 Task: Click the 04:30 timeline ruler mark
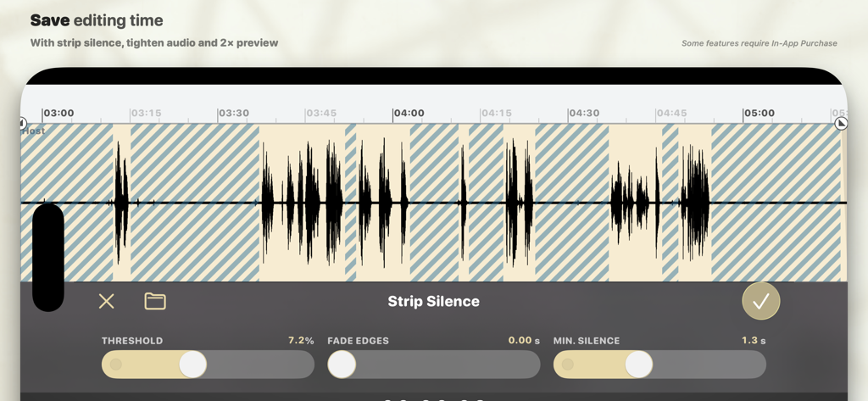584,113
